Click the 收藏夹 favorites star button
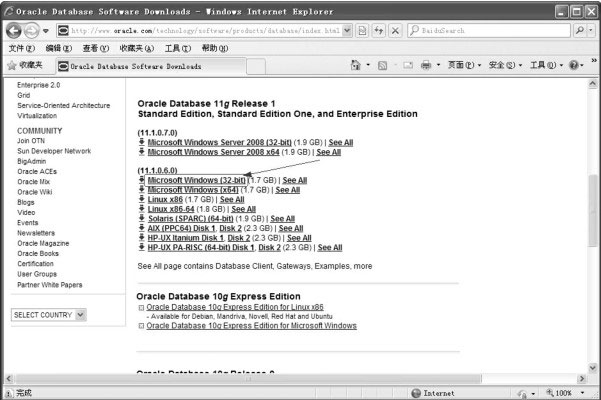Screen dimensions: 601x400 [25, 66]
